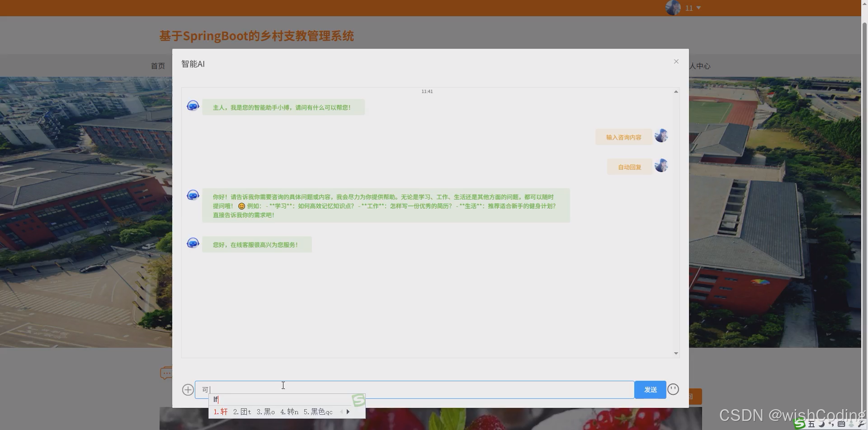Open the Sogou input method main menu
Viewport: 868px width, 430px height.
coord(800,424)
